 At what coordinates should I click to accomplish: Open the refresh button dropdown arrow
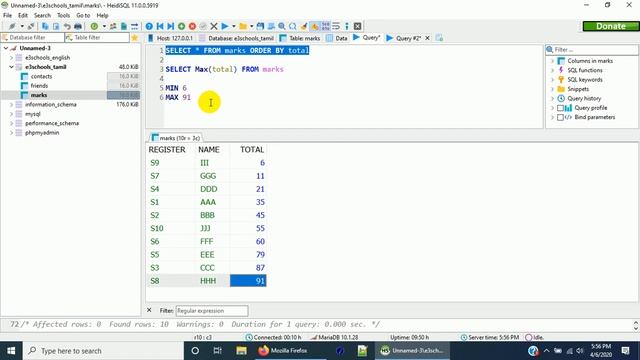point(104,26)
